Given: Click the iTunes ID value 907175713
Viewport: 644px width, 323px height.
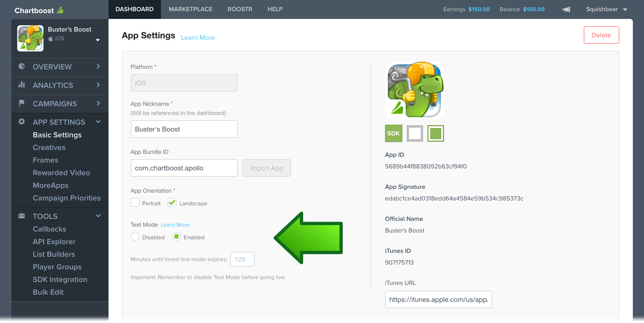Looking at the screenshot, I should pos(399,263).
